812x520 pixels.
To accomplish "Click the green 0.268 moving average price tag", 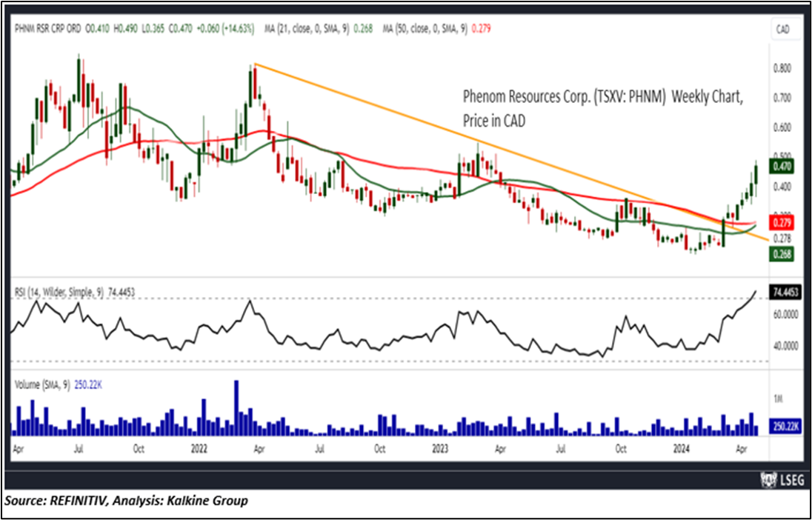I will coord(781,254).
